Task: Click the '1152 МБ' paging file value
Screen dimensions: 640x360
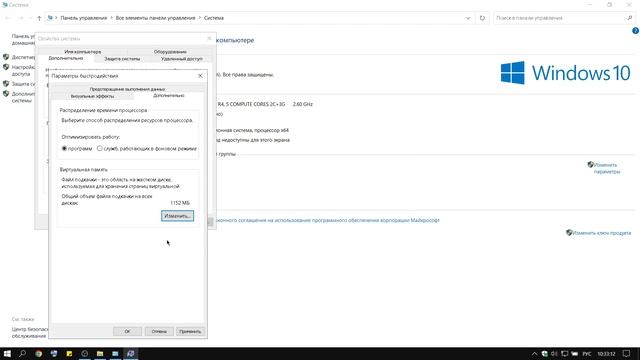Action: (180, 203)
